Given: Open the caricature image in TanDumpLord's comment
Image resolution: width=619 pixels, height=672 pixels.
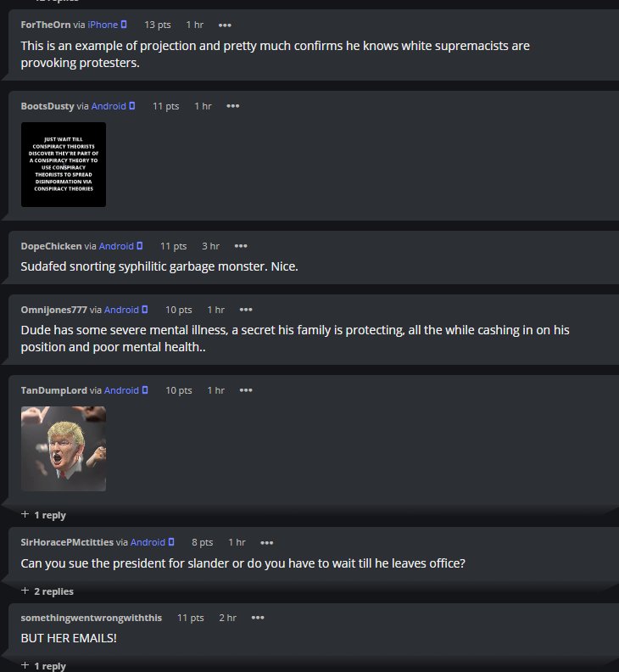Looking at the screenshot, I should (x=64, y=449).
